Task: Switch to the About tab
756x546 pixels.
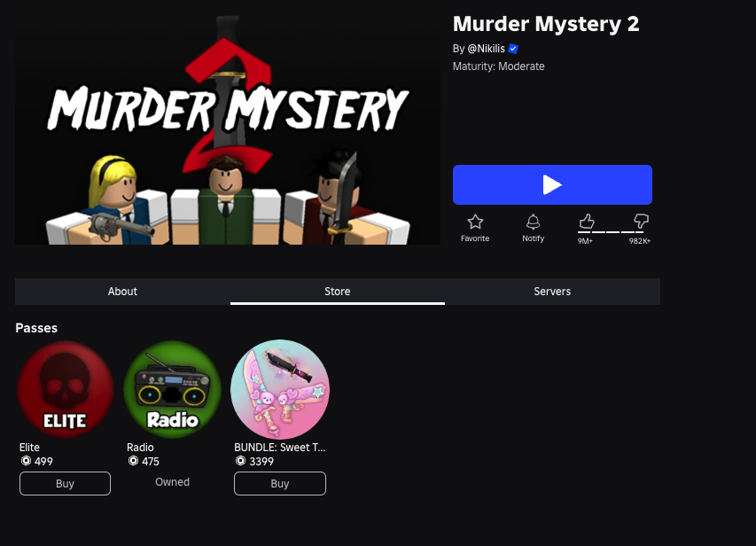Action: coord(122,292)
